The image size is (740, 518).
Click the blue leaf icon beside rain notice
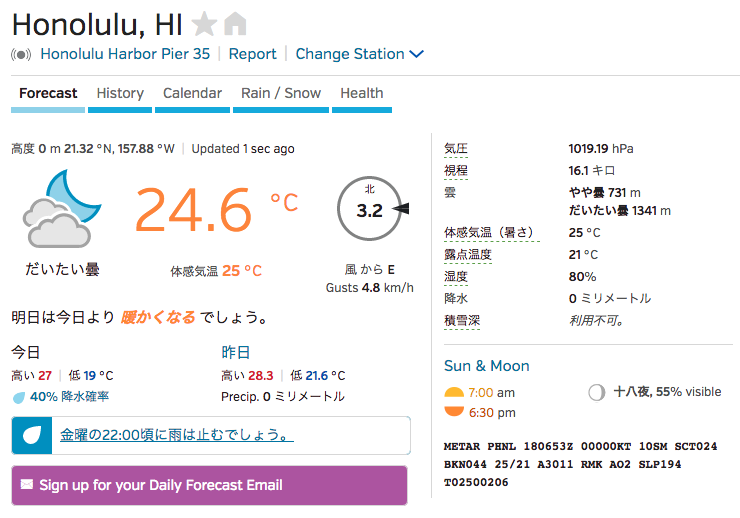(32, 435)
